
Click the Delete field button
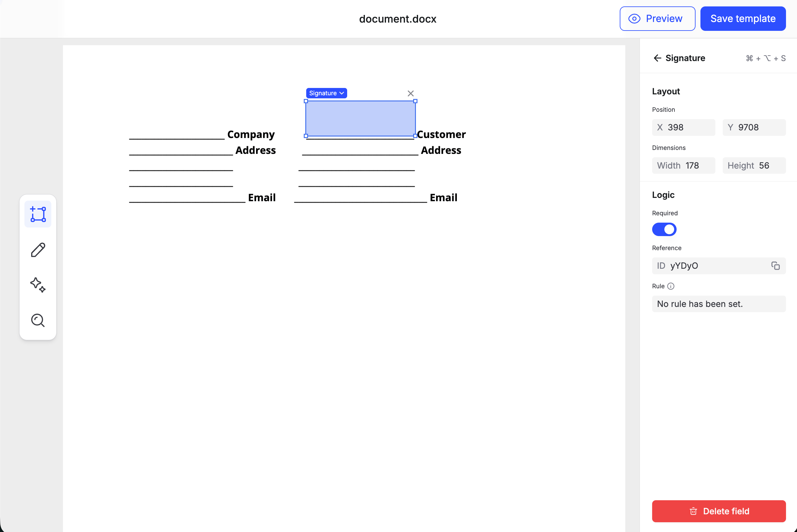(x=719, y=511)
